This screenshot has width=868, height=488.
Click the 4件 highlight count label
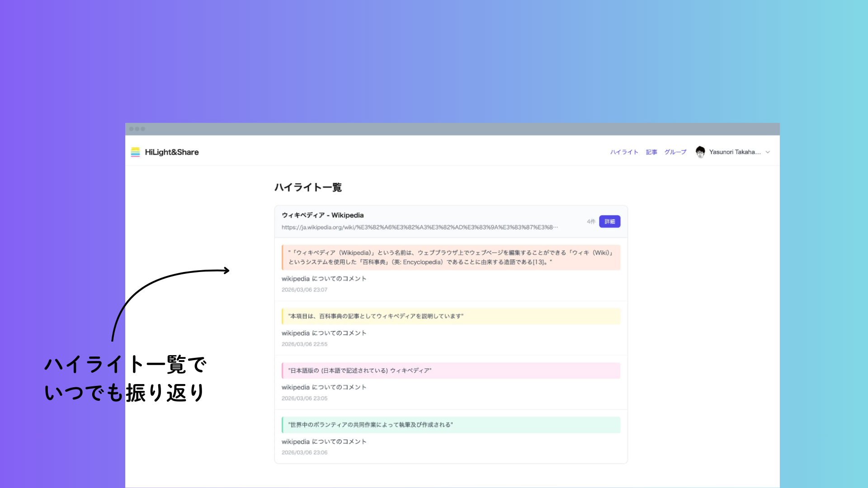coord(591,221)
